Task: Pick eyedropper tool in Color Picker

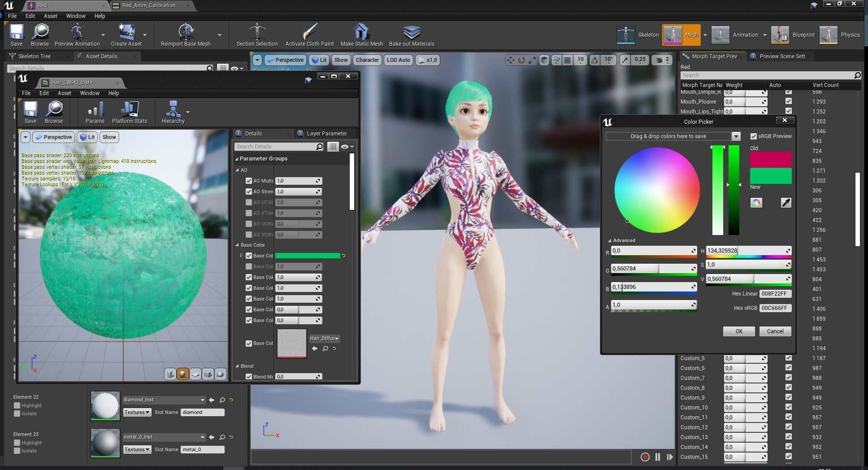Action: click(786, 203)
